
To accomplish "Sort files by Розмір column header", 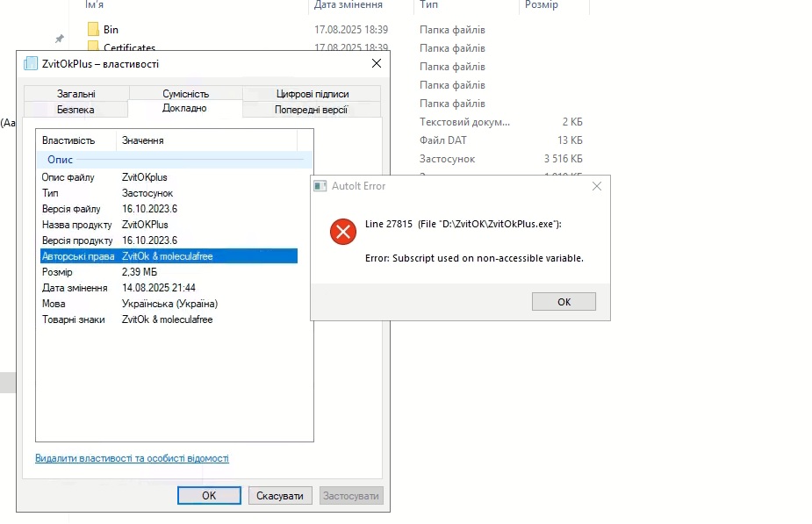I will coord(543,5).
